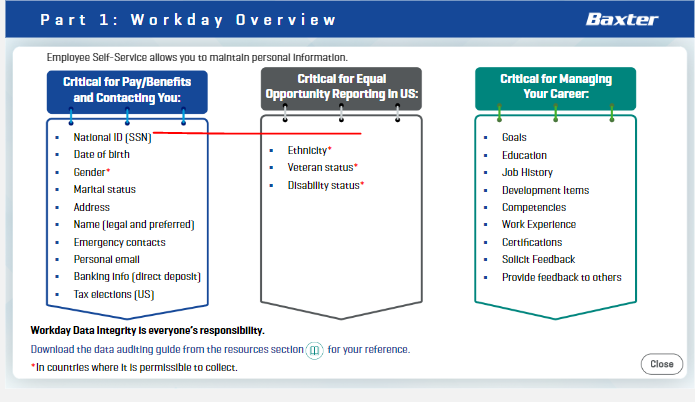The width and height of the screenshot is (695, 402).
Task: Click the Ethnicity item
Action: click(309, 150)
